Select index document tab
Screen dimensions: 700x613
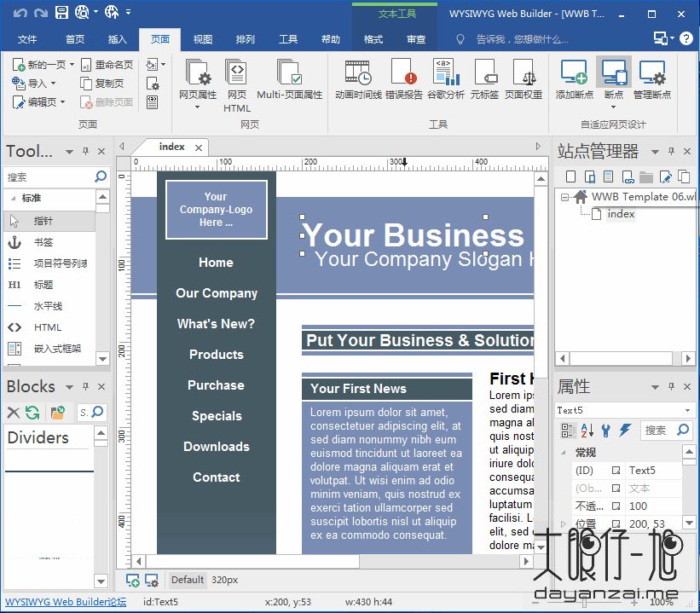click(172, 147)
